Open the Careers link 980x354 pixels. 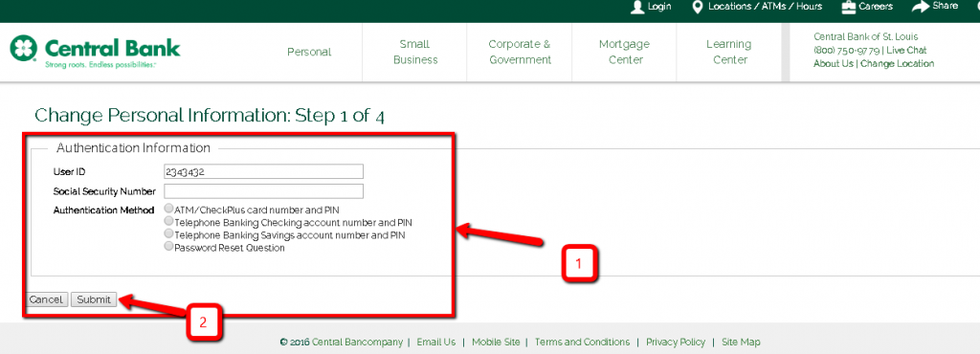click(876, 7)
